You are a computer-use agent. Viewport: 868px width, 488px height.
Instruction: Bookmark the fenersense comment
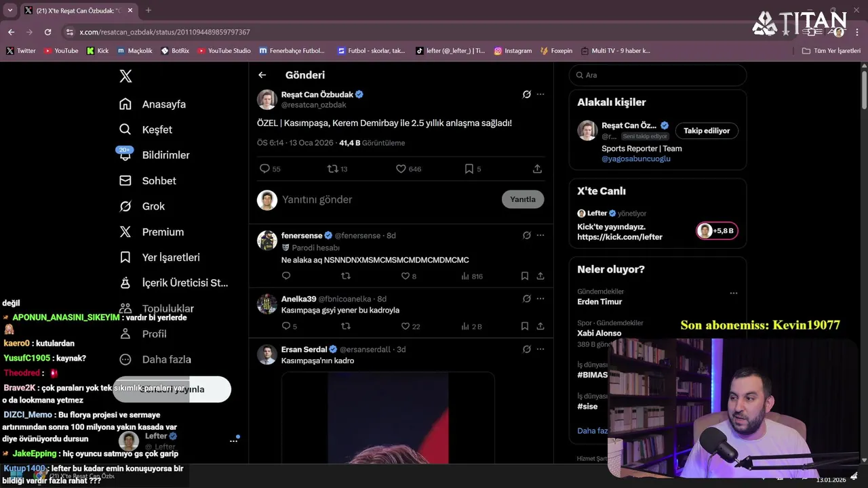(x=525, y=276)
